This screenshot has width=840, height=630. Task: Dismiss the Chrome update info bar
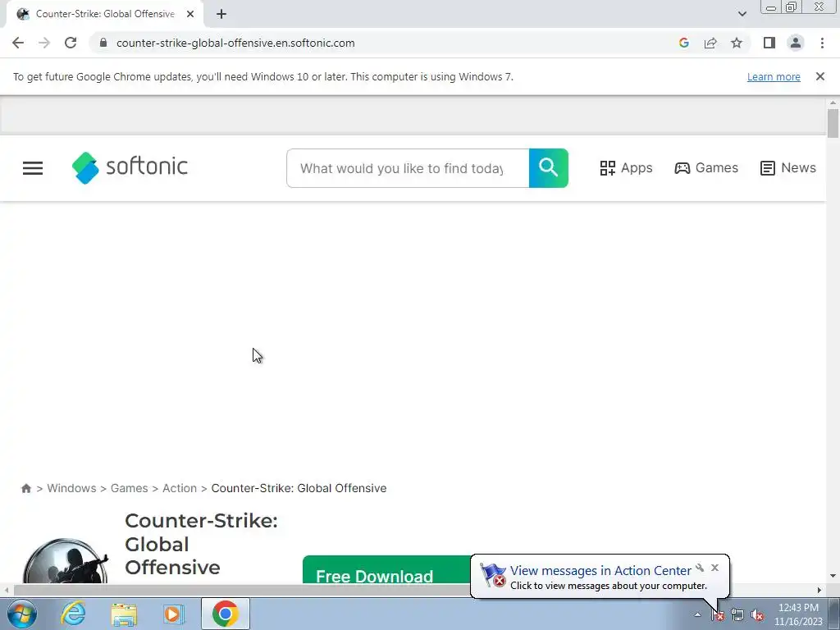pos(820,76)
